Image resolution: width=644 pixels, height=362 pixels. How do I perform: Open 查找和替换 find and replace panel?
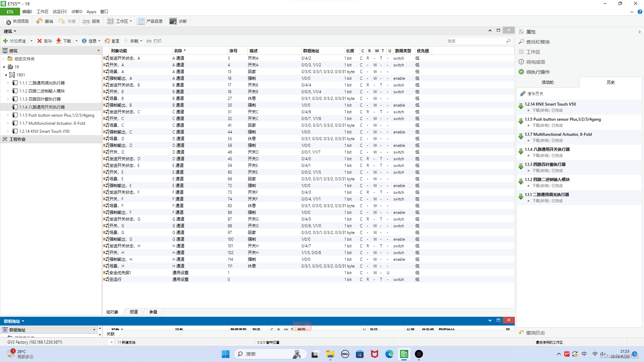[x=538, y=42]
